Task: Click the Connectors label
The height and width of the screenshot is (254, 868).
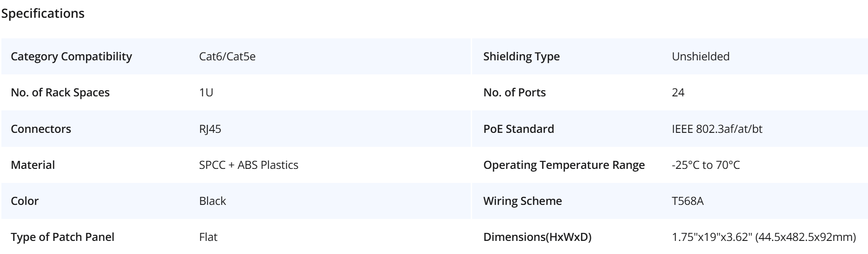Action: (41, 129)
